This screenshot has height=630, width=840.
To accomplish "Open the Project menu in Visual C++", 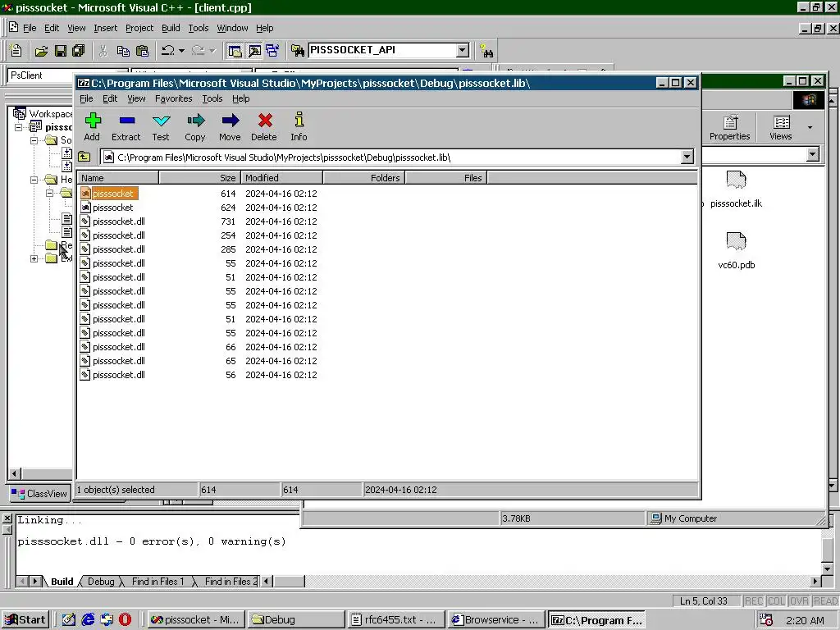I will pos(139,28).
